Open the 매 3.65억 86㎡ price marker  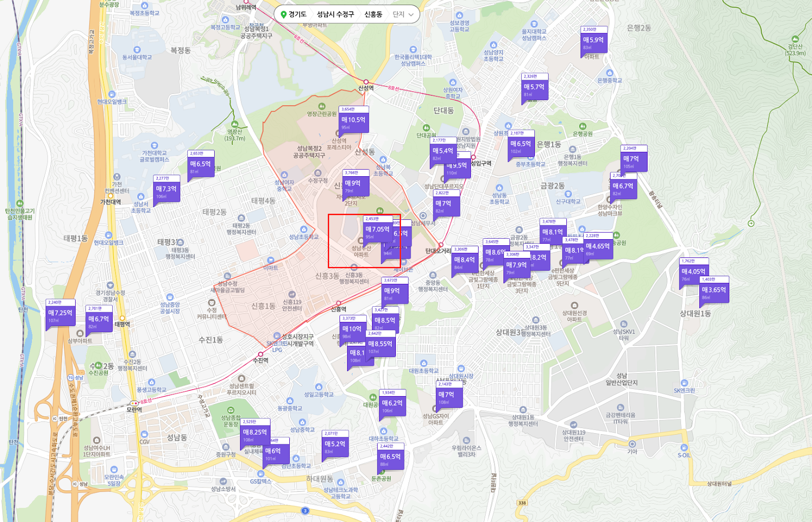[x=714, y=290]
